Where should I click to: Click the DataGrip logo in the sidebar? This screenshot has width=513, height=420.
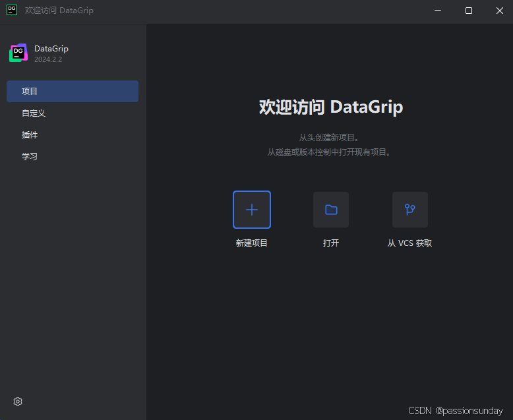click(18, 53)
